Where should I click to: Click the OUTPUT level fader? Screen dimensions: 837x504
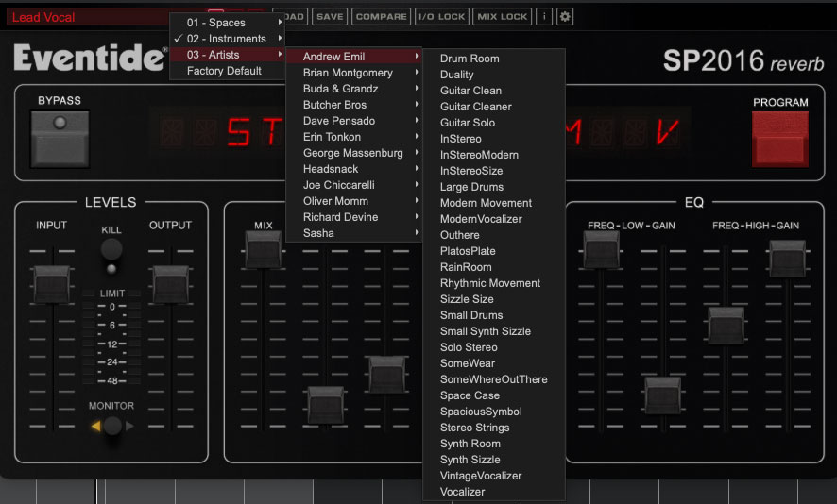pyautogui.click(x=171, y=284)
